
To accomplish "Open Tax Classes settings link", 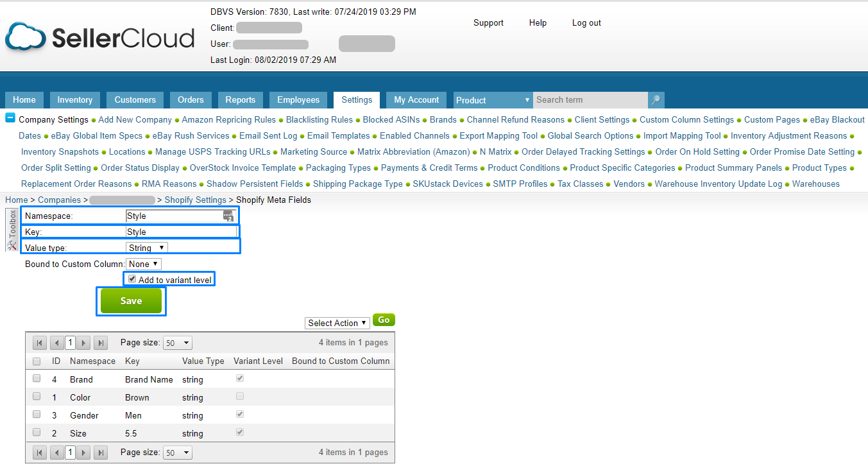I will point(581,184).
